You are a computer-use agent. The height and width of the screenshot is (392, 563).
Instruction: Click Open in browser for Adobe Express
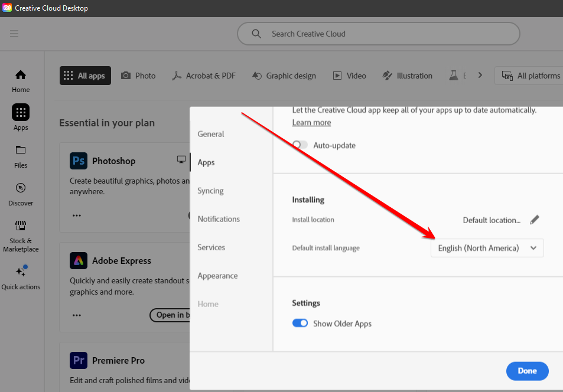[170, 315]
